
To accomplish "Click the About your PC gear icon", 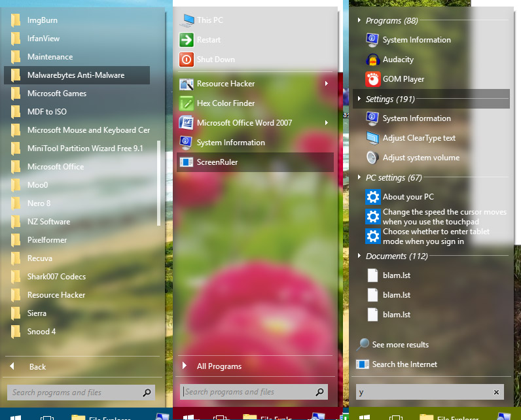I will [x=373, y=197].
